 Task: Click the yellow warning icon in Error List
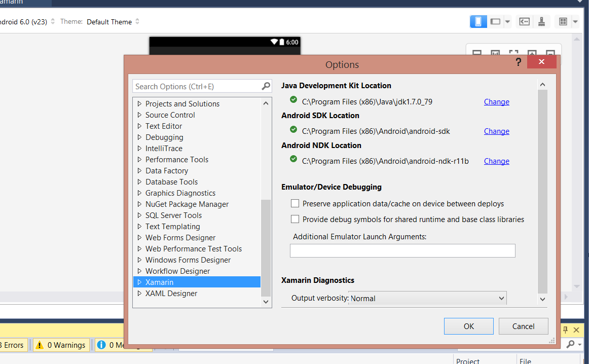[x=40, y=344]
